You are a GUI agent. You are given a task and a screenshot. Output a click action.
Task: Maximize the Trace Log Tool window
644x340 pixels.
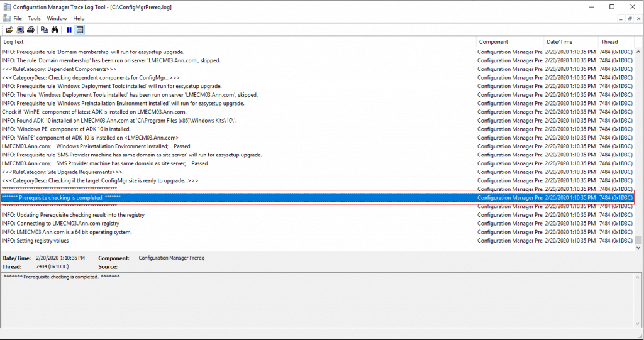[x=612, y=7]
